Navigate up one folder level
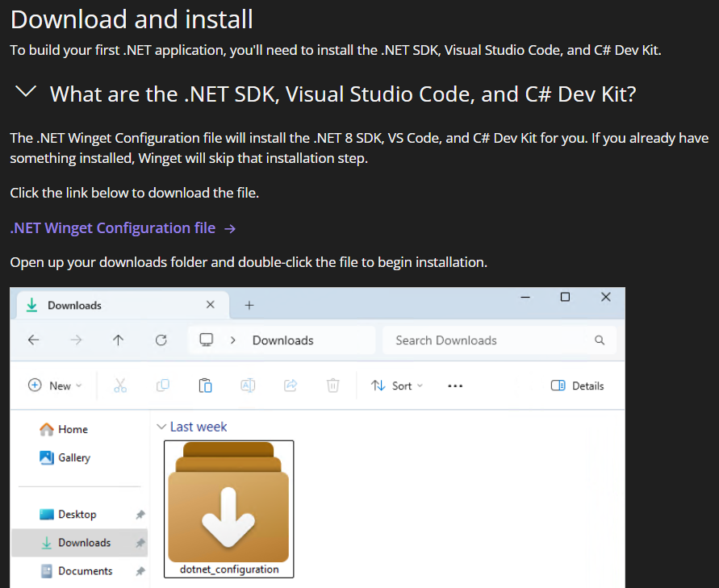This screenshot has width=719, height=588. 119,340
